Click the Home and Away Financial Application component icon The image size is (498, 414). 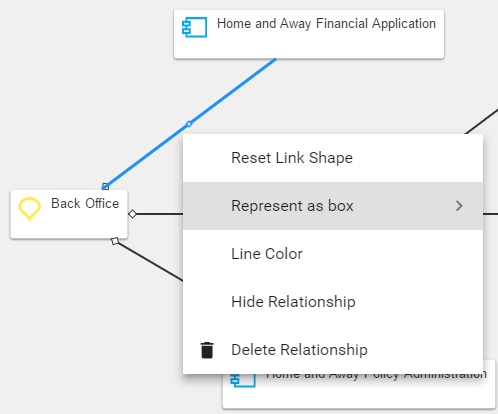click(x=194, y=27)
